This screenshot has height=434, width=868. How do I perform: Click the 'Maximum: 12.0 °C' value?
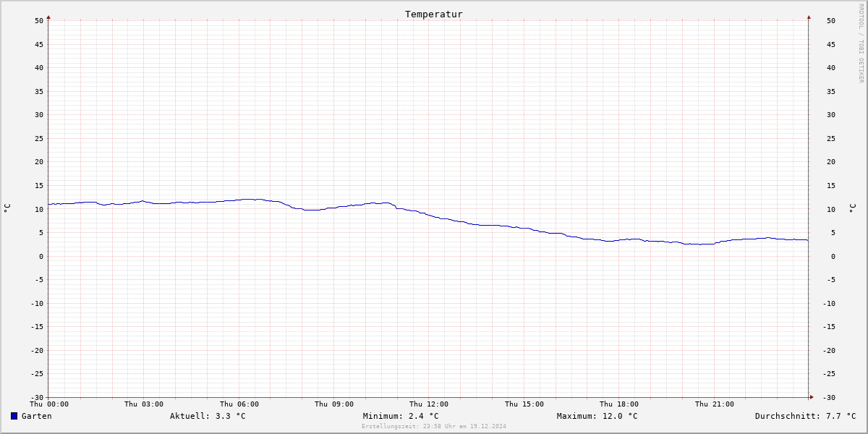597,416
